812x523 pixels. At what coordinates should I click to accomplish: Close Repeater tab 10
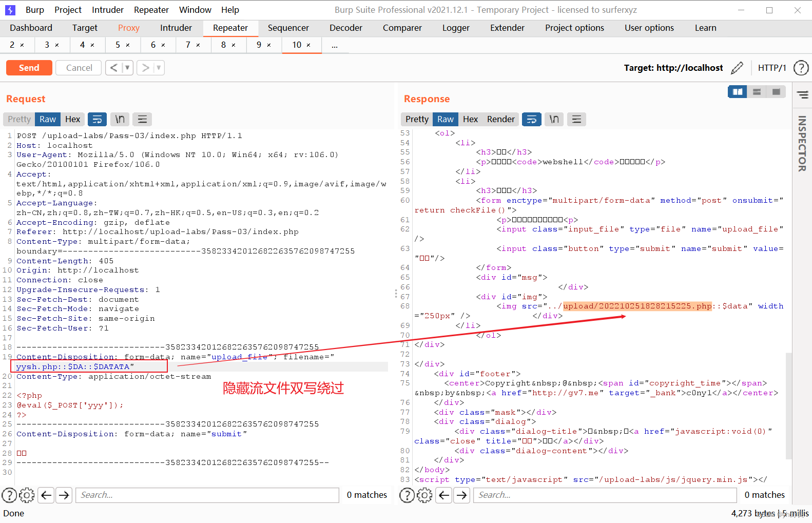308,45
